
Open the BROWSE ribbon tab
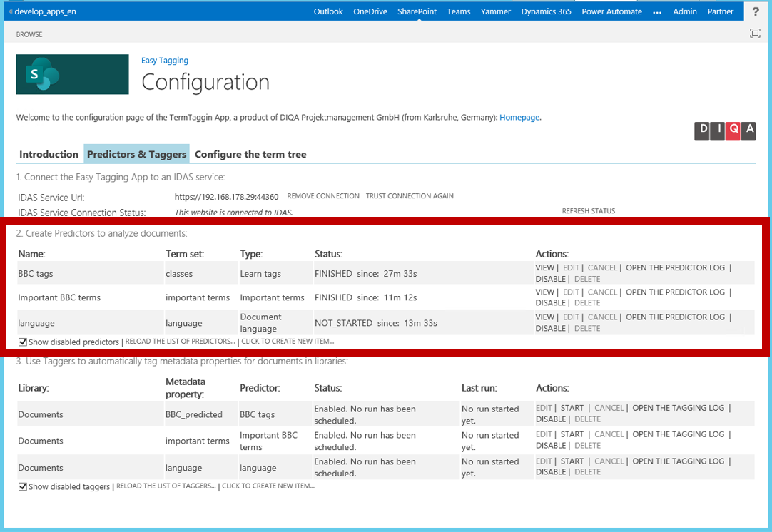[x=29, y=34]
